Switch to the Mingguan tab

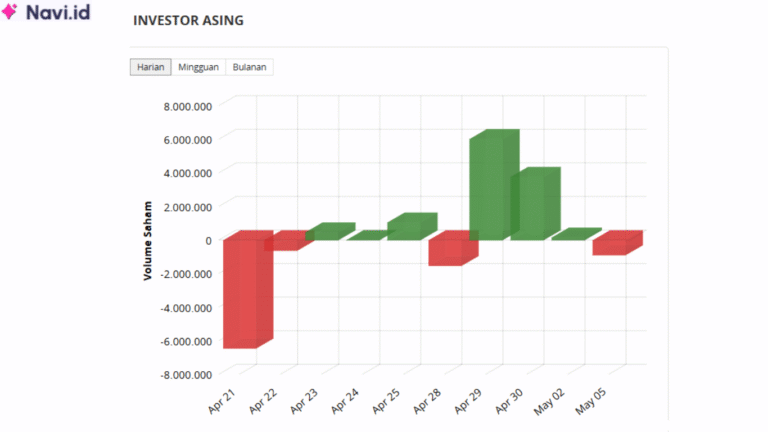tap(198, 67)
